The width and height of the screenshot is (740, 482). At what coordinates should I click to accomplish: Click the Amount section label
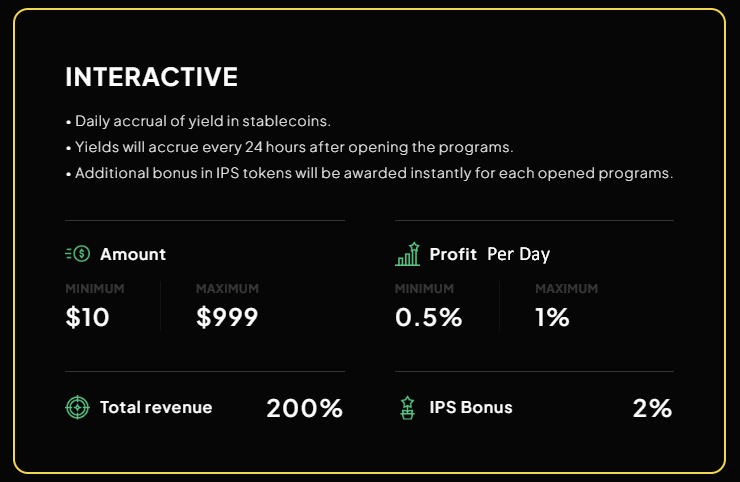[133, 254]
